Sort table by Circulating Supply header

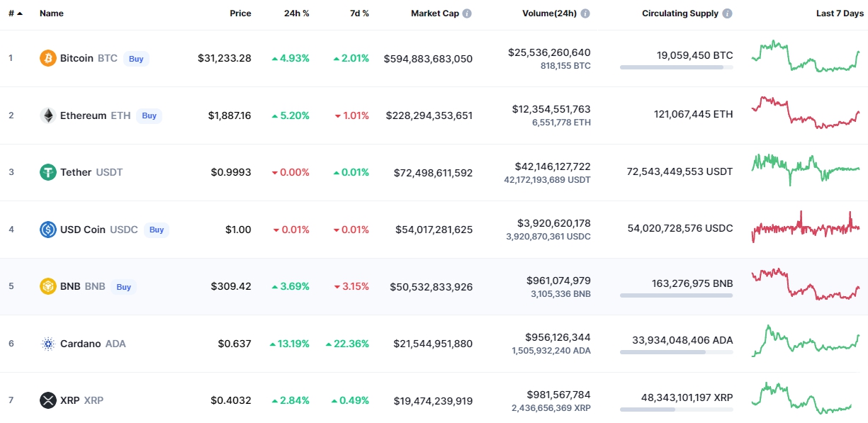tap(680, 13)
